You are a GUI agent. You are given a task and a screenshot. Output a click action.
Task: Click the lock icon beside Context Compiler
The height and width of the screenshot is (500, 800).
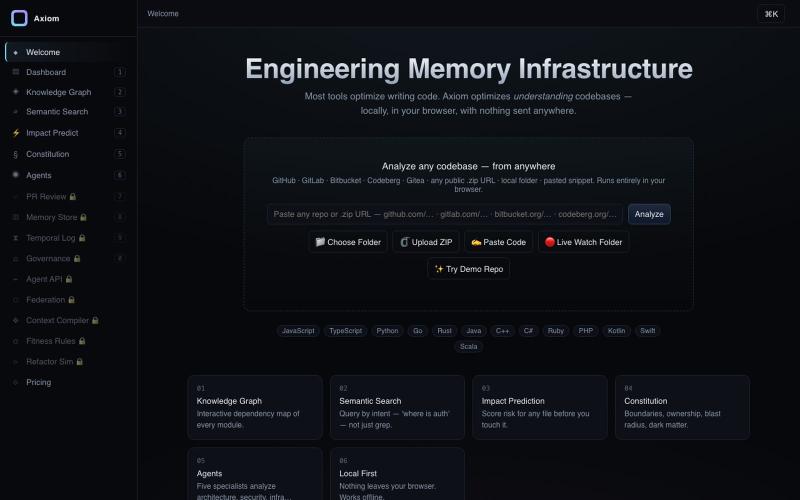pos(95,320)
